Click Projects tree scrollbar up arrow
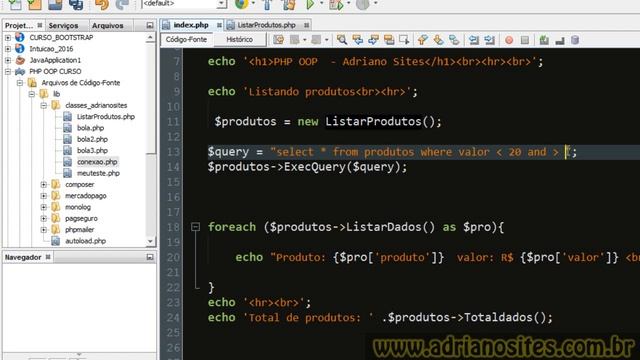This screenshot has height=360, width=640. coord(150,38)
